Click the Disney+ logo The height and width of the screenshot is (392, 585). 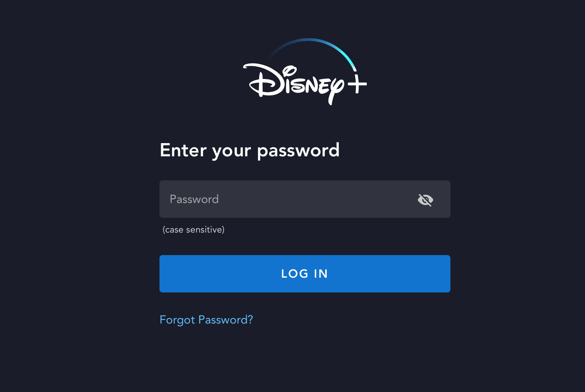[x=305, y=72]
